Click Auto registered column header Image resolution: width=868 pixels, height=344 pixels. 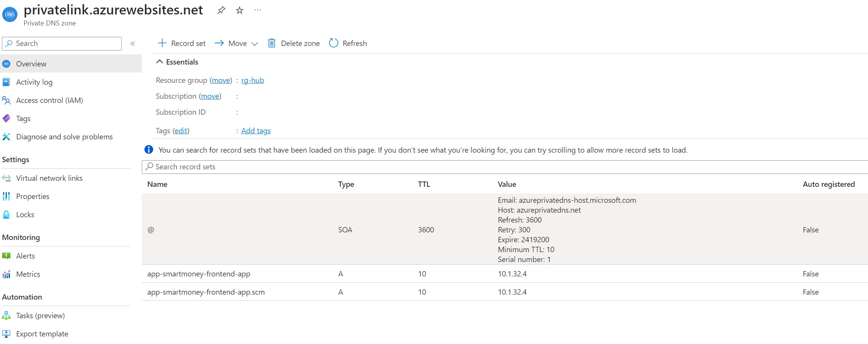pos(829,184)
